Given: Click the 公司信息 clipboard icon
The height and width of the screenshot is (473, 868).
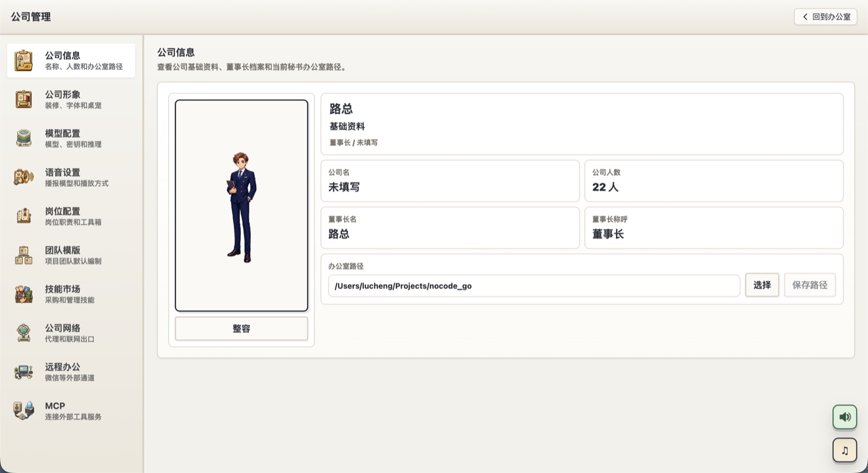Looking at the screenshot, I should (x=23, y=61).
